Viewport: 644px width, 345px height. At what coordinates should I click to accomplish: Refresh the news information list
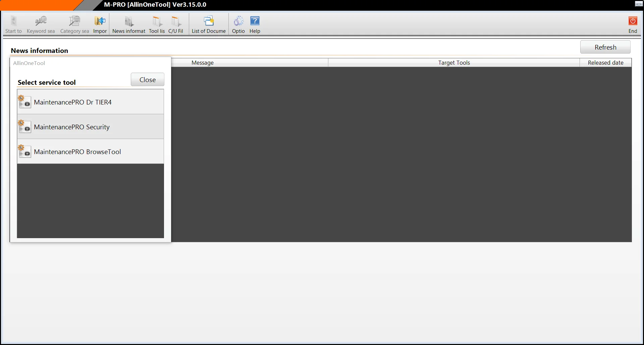605,47
